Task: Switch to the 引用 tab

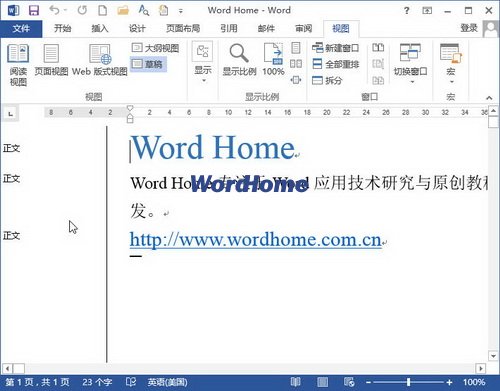Action: [229, 29]
